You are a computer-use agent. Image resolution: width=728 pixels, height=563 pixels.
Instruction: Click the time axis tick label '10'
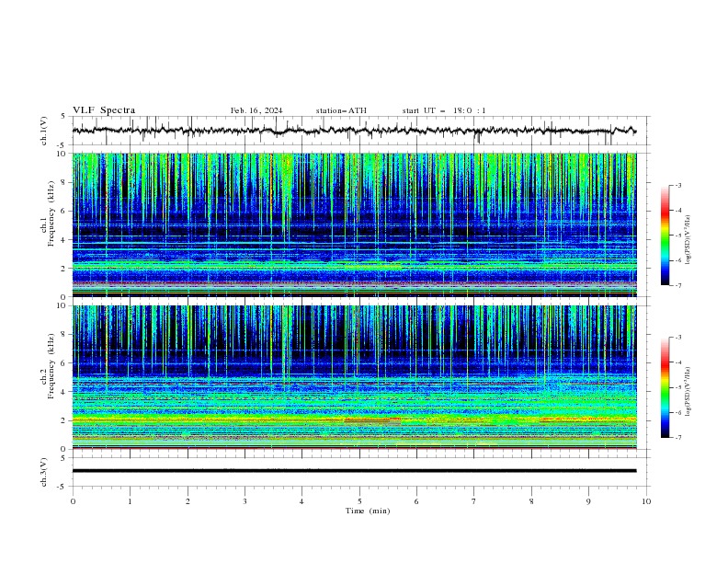646,501
